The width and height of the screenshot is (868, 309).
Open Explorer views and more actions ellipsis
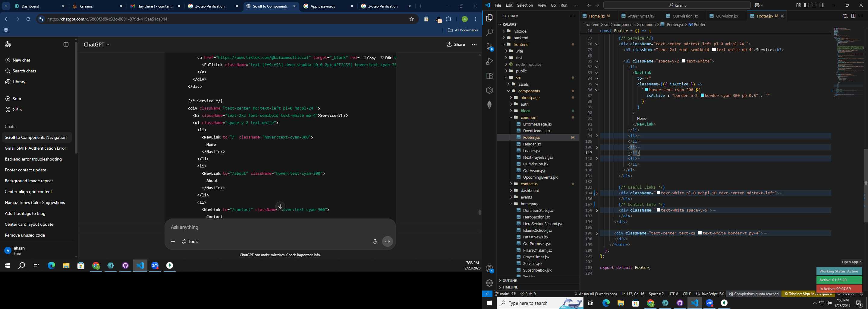pyautogui.click(x=573, y=16)
